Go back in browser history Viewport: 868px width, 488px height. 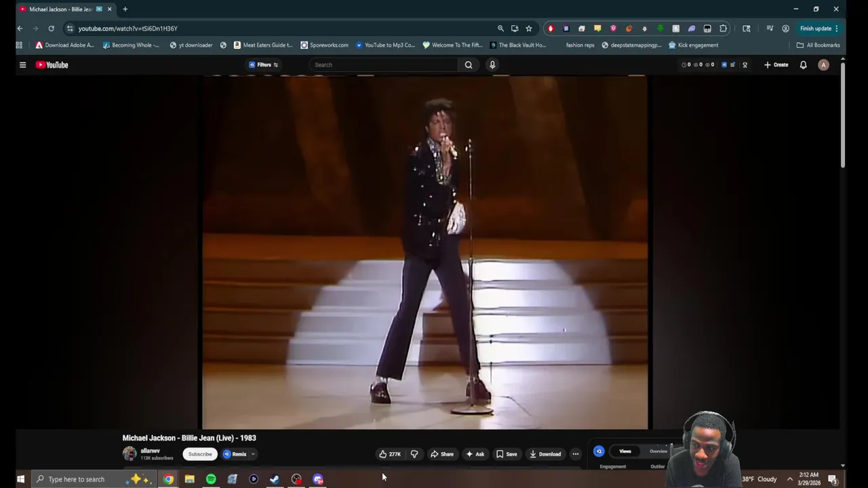tap(20, 28)
